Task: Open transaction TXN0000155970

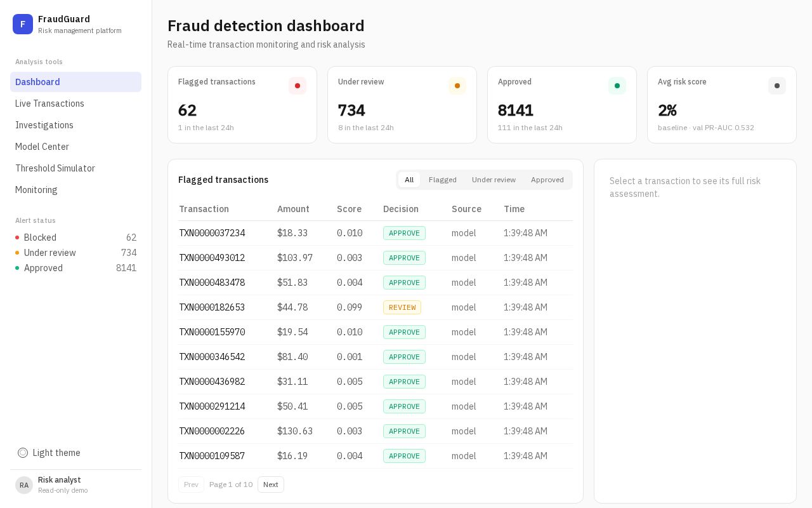Action: pyautogui.click(x=376, y=332)
